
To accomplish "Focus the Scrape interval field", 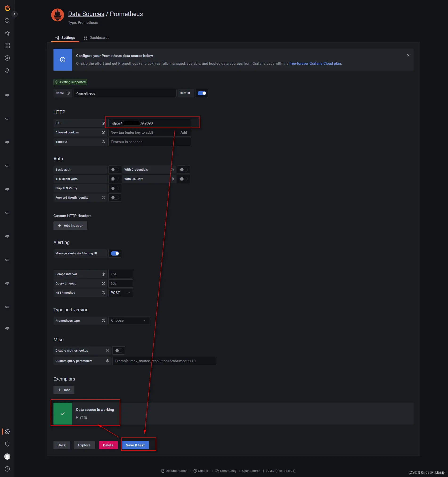I will (121, 274).
